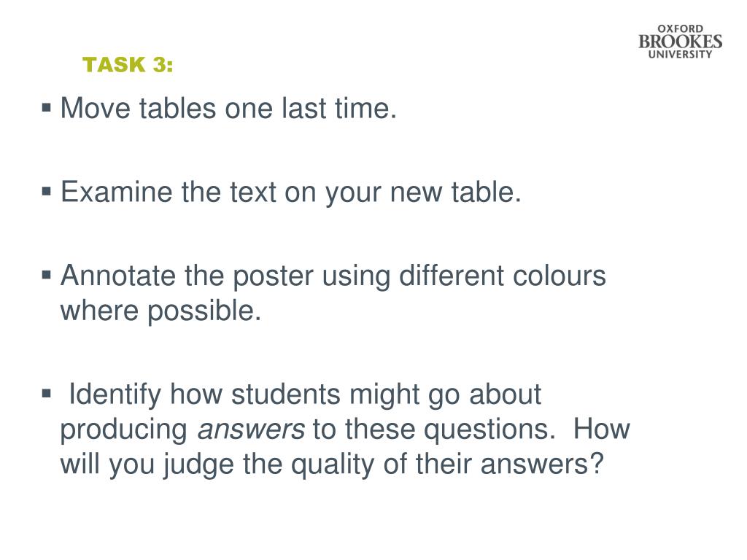
Task: Click the word BROOKES in the logo
Action: (680, 42)
